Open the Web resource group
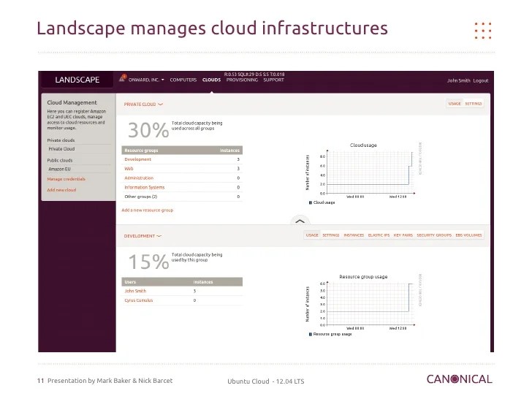Viewport: 532px width, 399px height. coord(129,169)
